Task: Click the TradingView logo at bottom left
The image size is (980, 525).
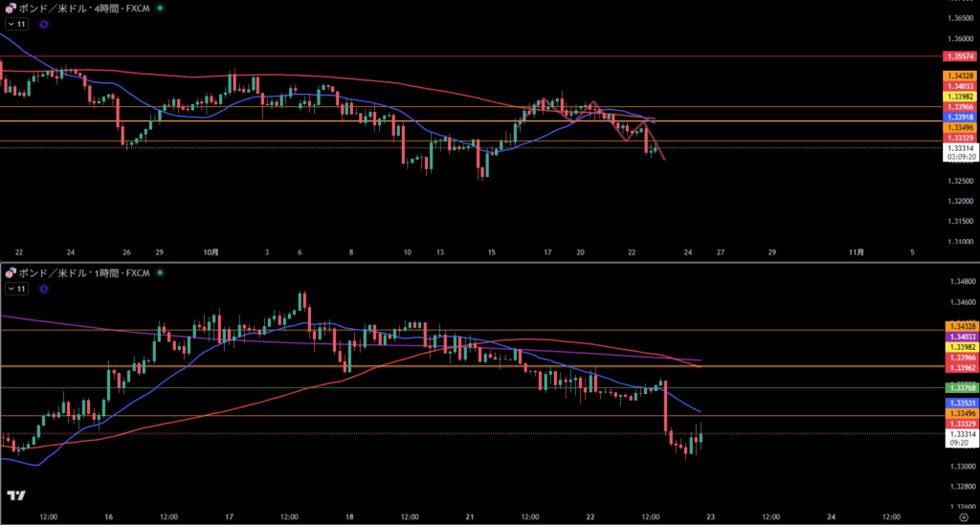Action: click(15, 495)
